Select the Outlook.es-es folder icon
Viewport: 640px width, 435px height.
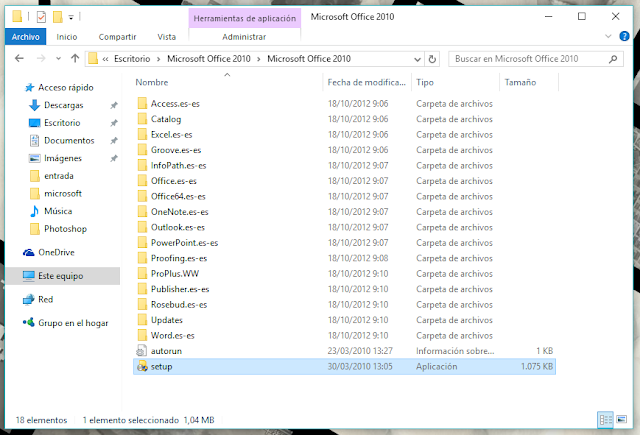click(x=142, y=227)
